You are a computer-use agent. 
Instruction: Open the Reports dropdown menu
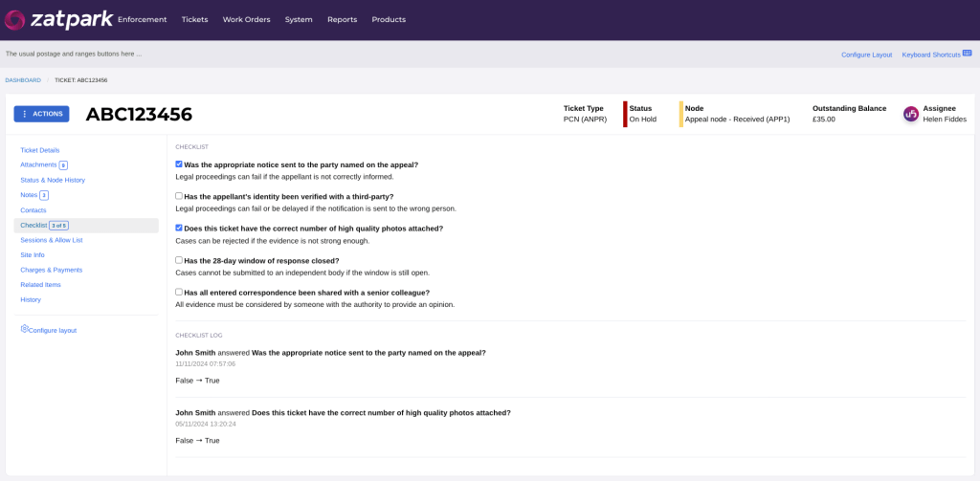(x=342, y=19)
